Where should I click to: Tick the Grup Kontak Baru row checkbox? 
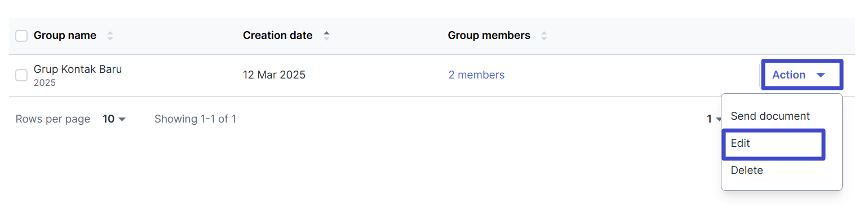point(21,75)
